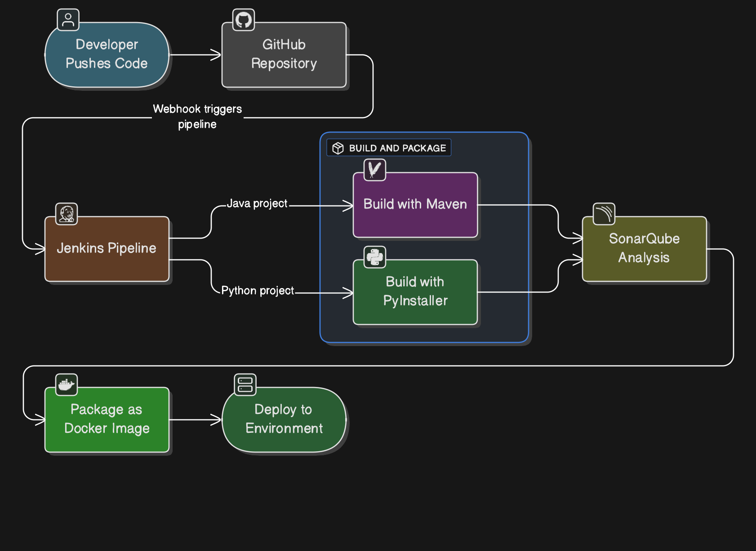Click the SonarQube waves icon
The image size is (756, 551).
coord(604,214)
